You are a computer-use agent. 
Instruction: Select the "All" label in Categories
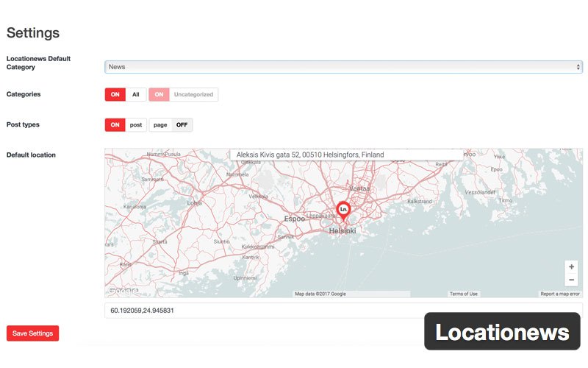(x=136, y=94)
